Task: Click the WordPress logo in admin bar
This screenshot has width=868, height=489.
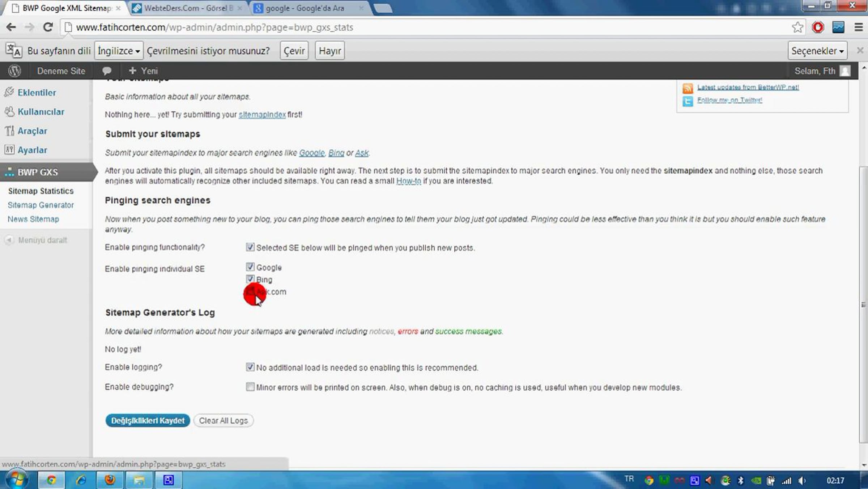Action: 14,71
